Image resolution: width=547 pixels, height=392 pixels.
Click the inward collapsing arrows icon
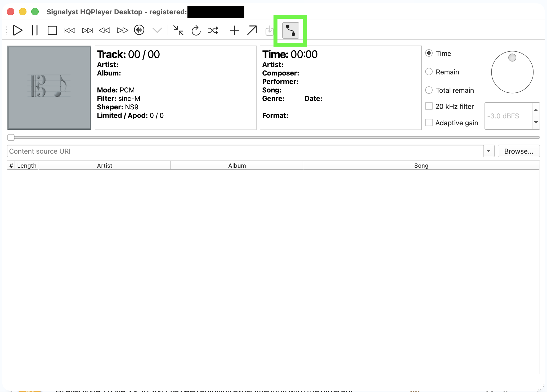tap(178, 30)
